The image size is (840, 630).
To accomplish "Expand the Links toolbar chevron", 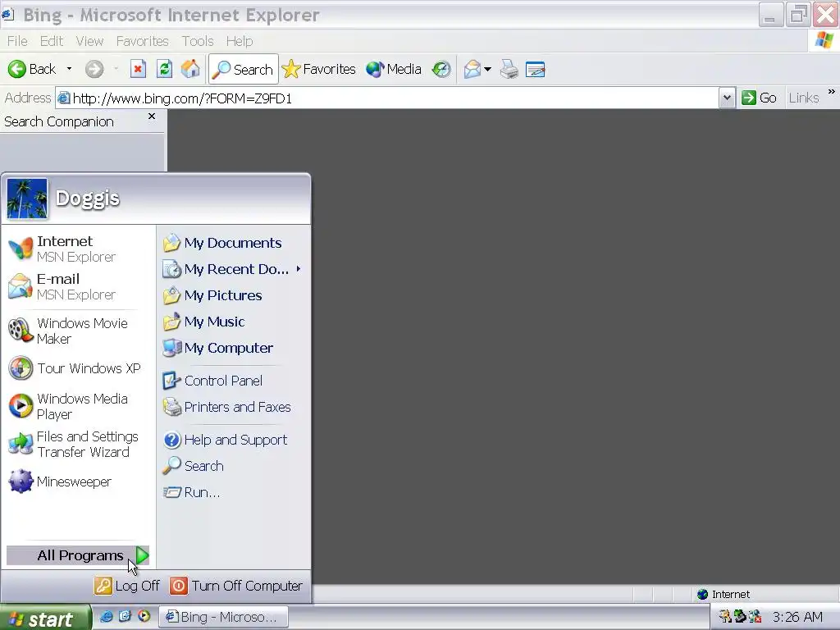I will pyautogui.click(x=832, y=92).
